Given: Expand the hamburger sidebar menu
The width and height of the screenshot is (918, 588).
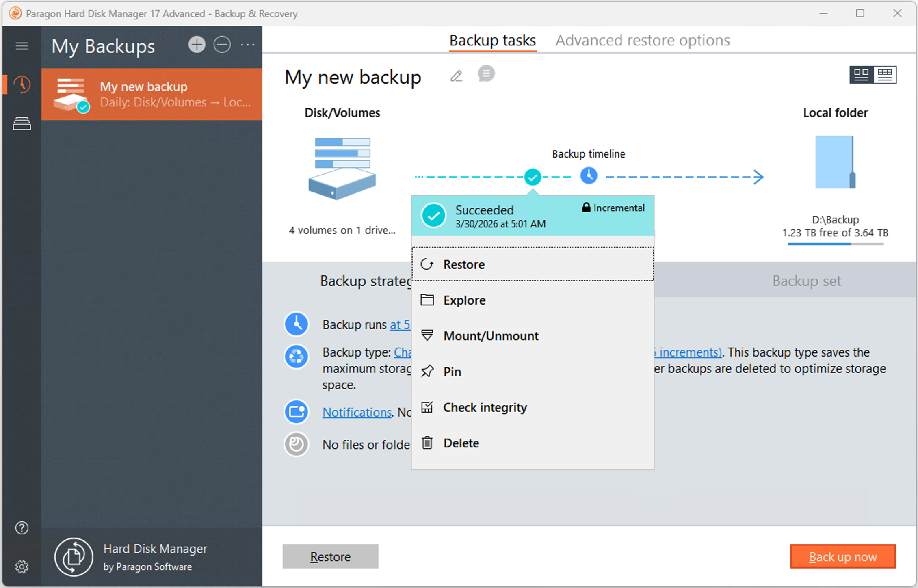Looking at the screenshot, I should click(x=22, y=46).
